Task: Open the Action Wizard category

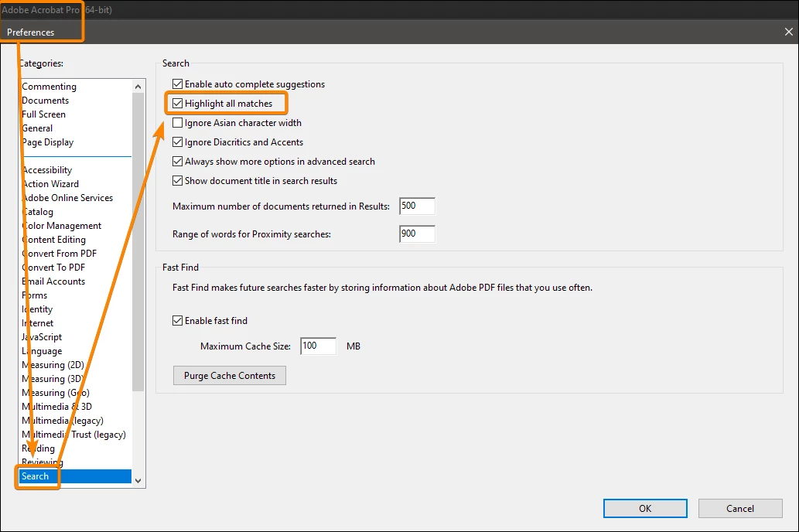Action: point(50,184)
